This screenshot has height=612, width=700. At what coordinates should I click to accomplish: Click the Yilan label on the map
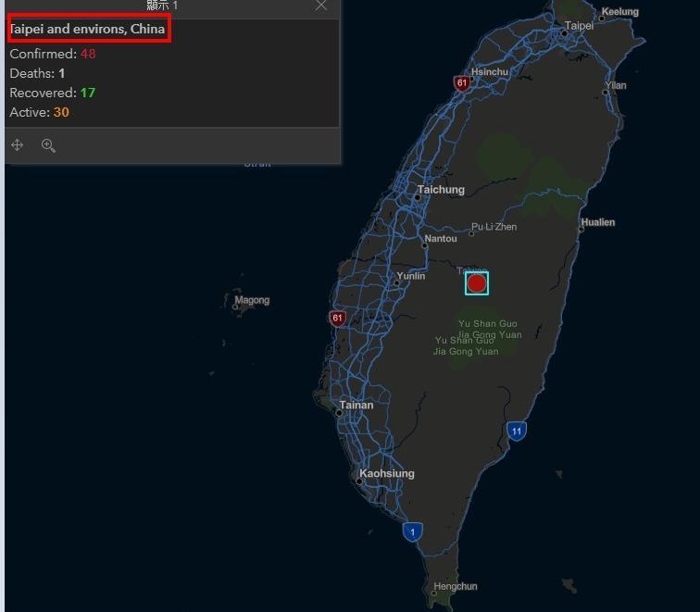coord(616,85)
